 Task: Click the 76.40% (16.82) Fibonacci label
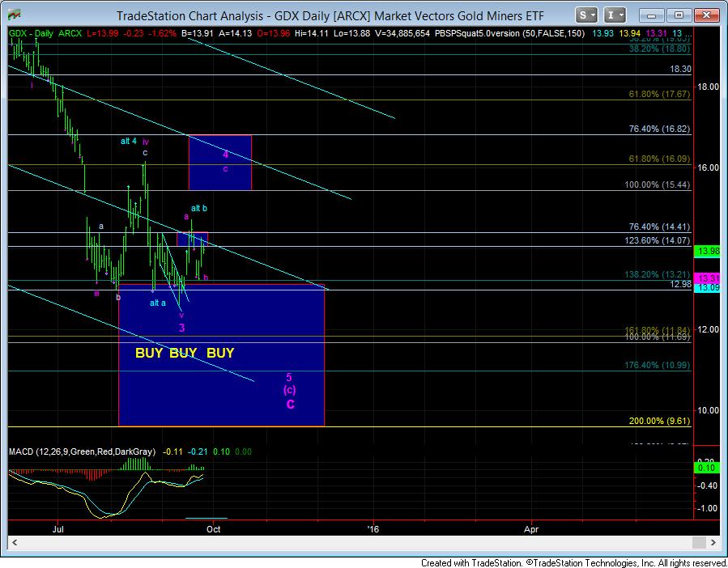[659, 129]
